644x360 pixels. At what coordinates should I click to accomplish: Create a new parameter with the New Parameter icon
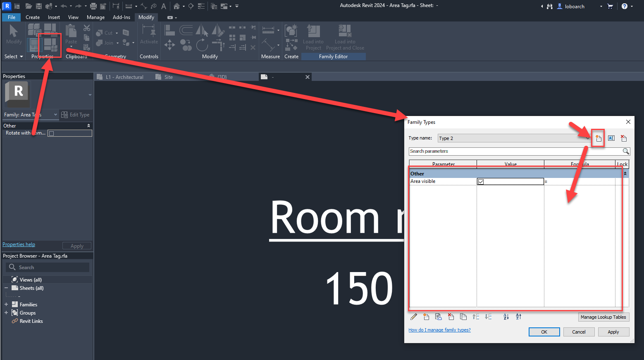point(426,317)
